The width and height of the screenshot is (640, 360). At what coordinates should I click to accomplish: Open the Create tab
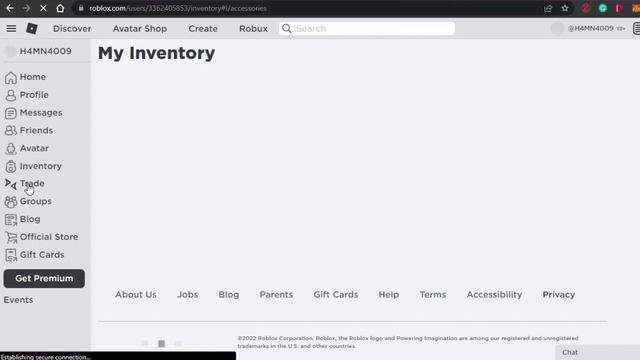click(x=203, y=29)
